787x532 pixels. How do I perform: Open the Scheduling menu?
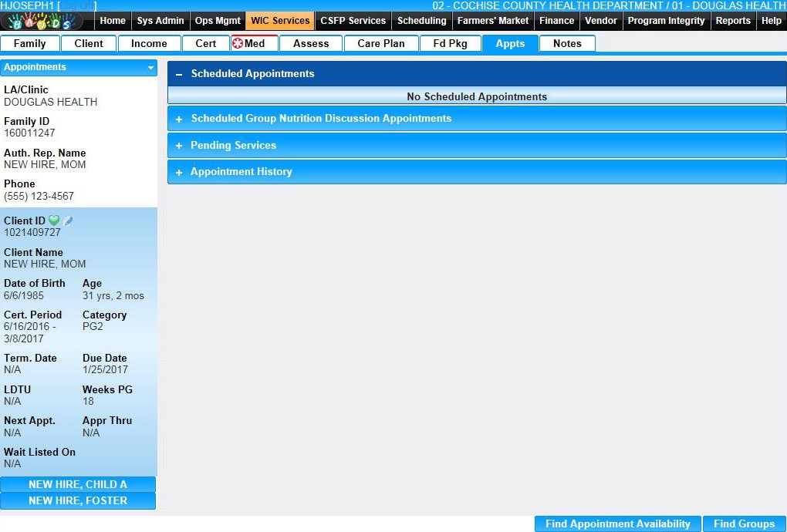coord(421,21)
